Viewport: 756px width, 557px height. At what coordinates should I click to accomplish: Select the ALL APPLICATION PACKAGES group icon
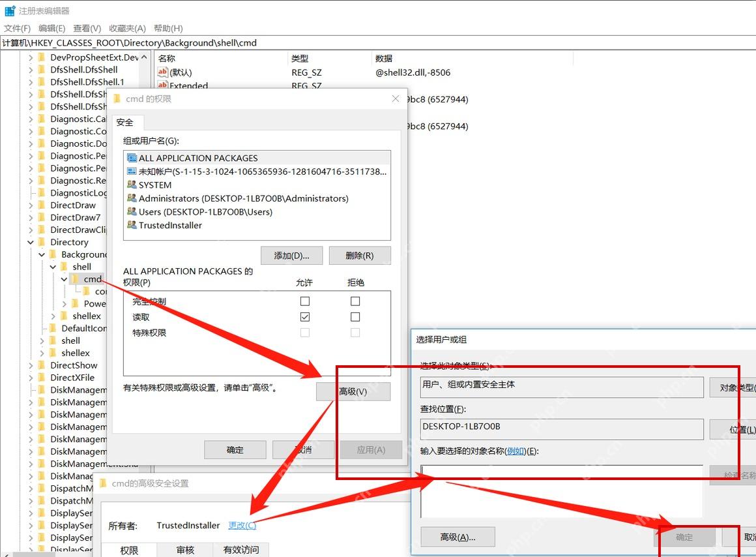tap(132, 158)
